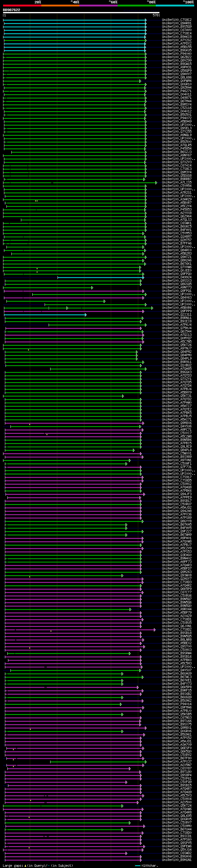Select hit label UniRef100_A5B0R6
This screenshot has height=868, width=197.
point(177,308)
